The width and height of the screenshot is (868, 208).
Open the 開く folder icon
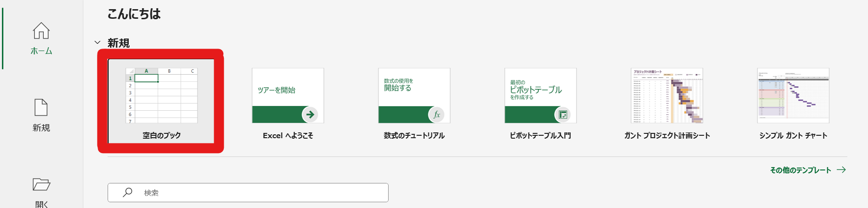[x=41, y=184]
